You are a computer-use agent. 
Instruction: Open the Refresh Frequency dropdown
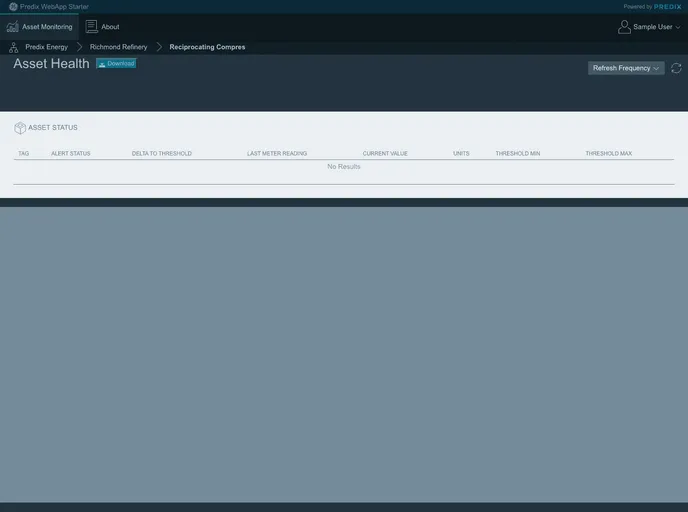coord(626,68)
